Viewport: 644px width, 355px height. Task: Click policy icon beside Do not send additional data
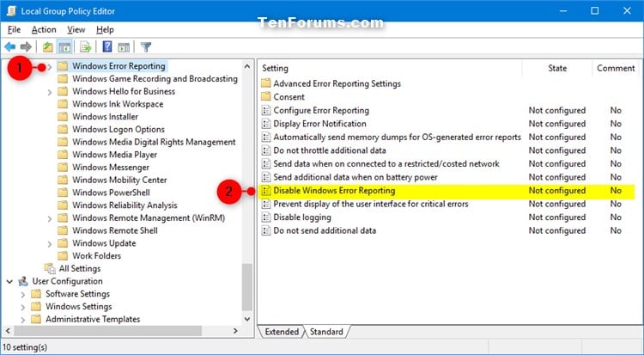[266, 230]
